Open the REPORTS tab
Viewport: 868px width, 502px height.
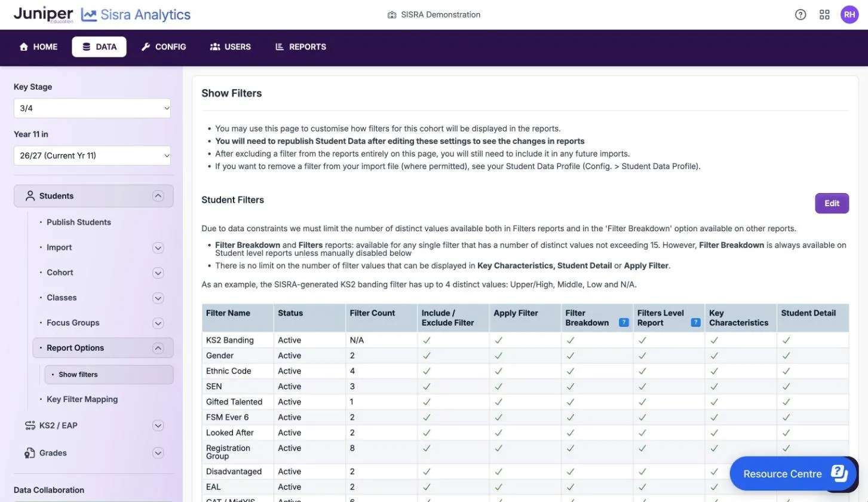point(300,47)
